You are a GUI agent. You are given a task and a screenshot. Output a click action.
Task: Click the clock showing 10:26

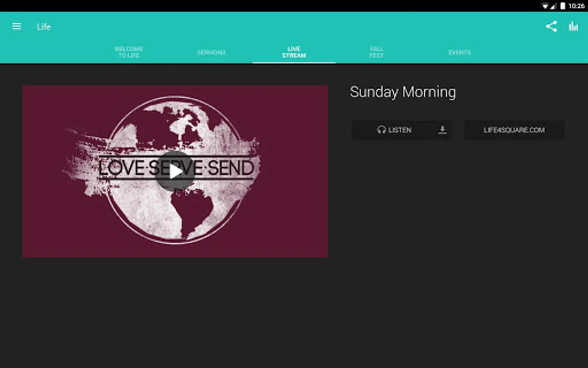576,6
